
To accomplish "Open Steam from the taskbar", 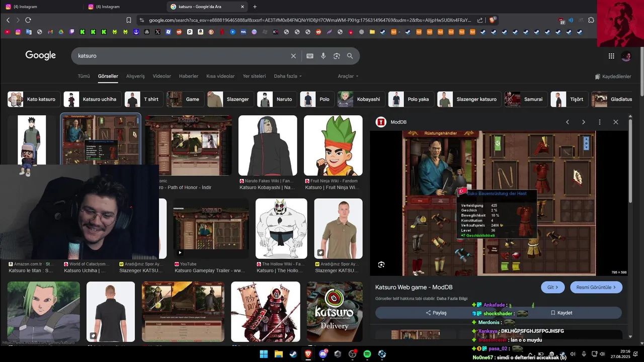I will coord(293,354).
